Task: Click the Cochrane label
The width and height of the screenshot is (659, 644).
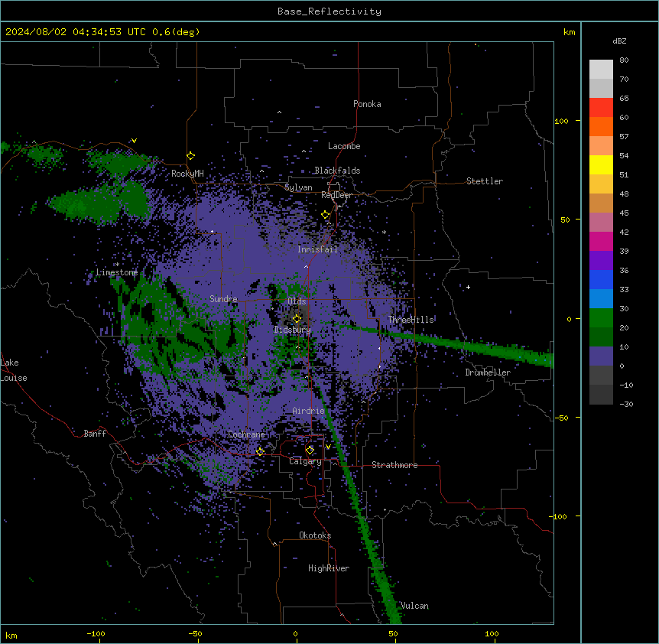Action: tap(246, 434)
